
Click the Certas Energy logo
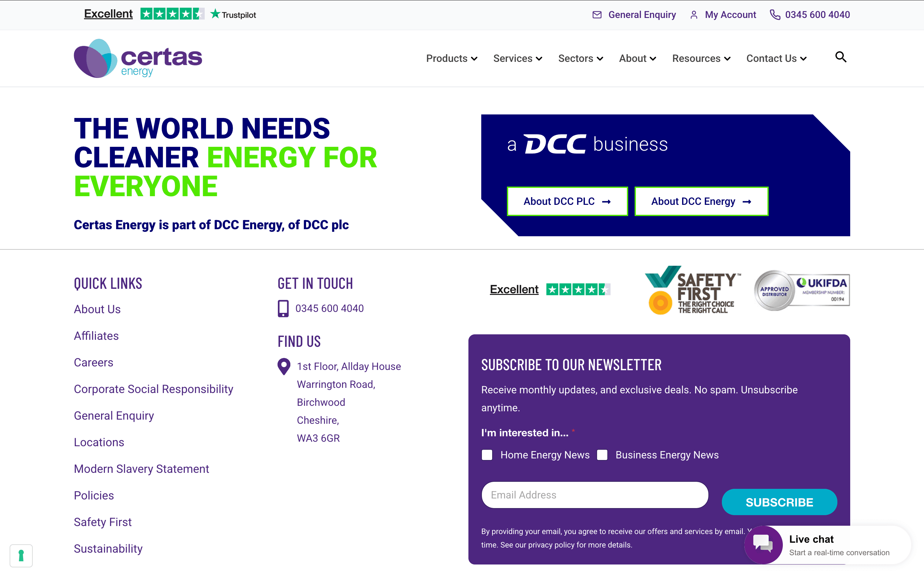(x=138, y=58)
